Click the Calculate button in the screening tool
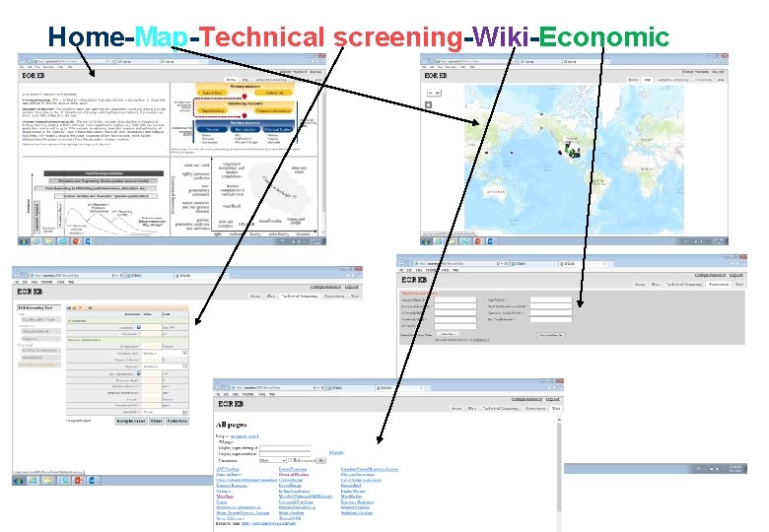The width and height of the screenshot is (769, 532). pyautogui.click(x=177, y=421)
